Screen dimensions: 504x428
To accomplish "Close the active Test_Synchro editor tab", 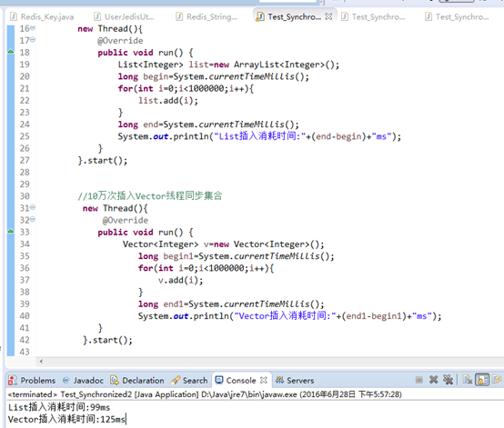I will [328, 16].
